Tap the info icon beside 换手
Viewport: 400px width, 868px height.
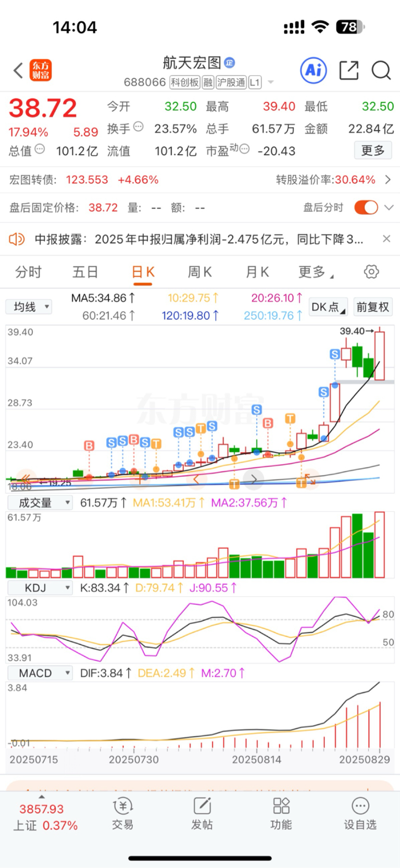138,126
